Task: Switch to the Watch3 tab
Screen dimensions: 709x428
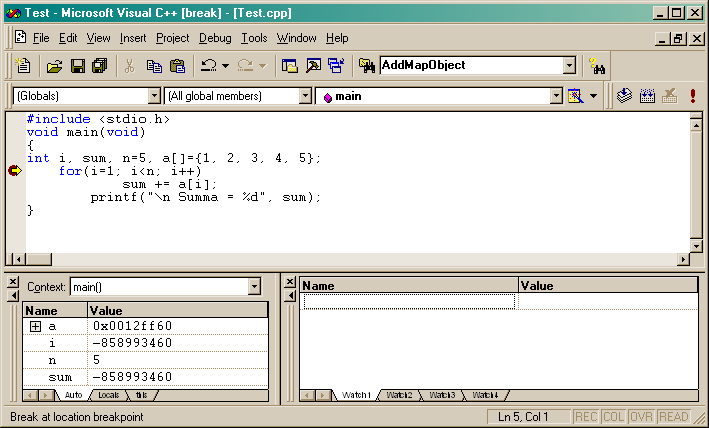Action: [442, 395]
